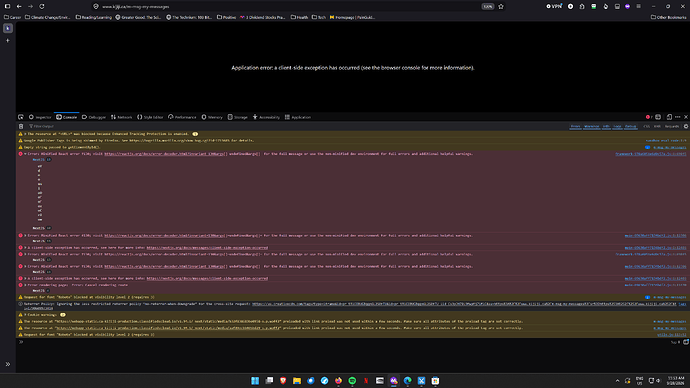Expand the sidebar with the double-chevron icon
Viewport: 690px width, 388px height.
click(x=7, y=364)
